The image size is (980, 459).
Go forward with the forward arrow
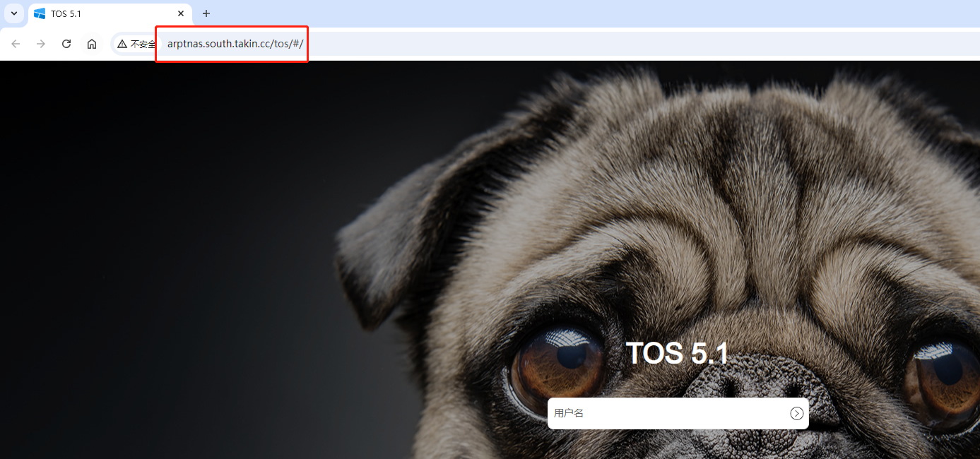[41, 44]
